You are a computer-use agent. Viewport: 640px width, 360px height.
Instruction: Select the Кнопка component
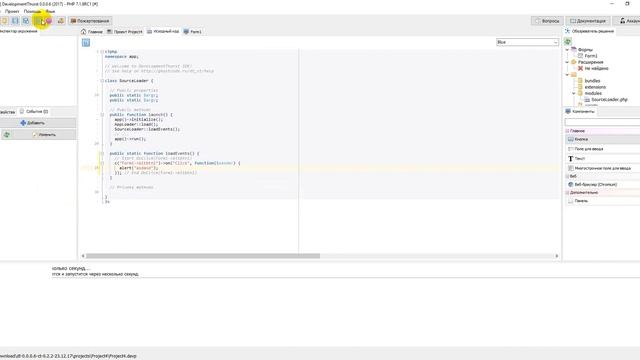[x=602, y=139]
